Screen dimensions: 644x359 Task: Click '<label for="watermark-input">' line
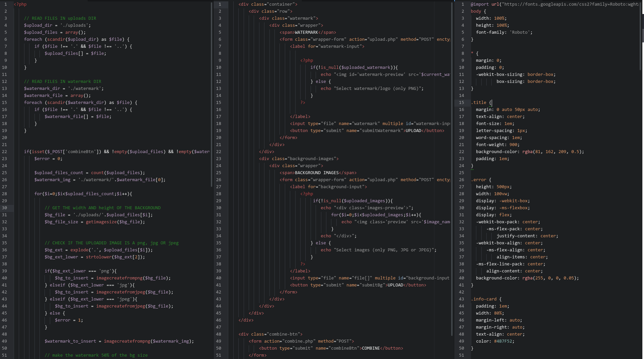point(327,46)
